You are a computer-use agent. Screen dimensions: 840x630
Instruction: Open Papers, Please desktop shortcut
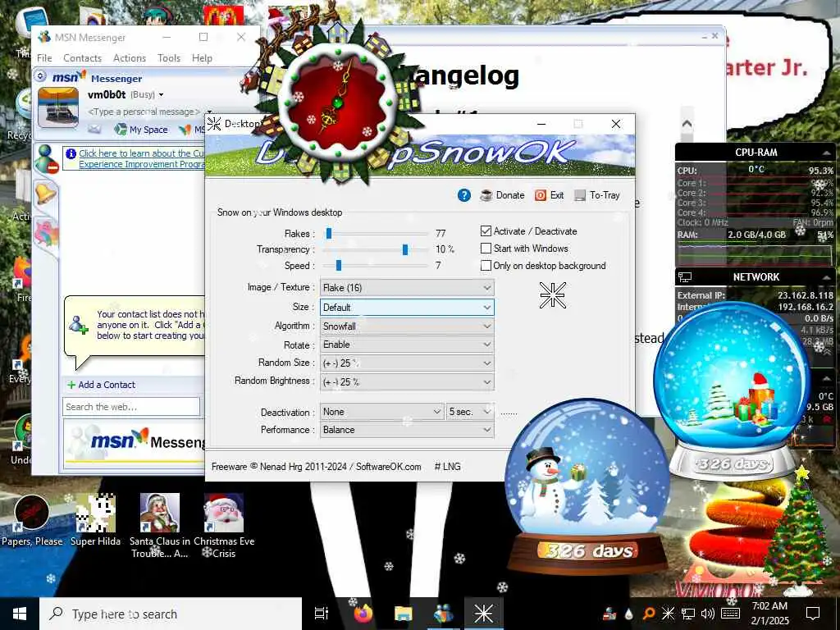click(32, 521)
